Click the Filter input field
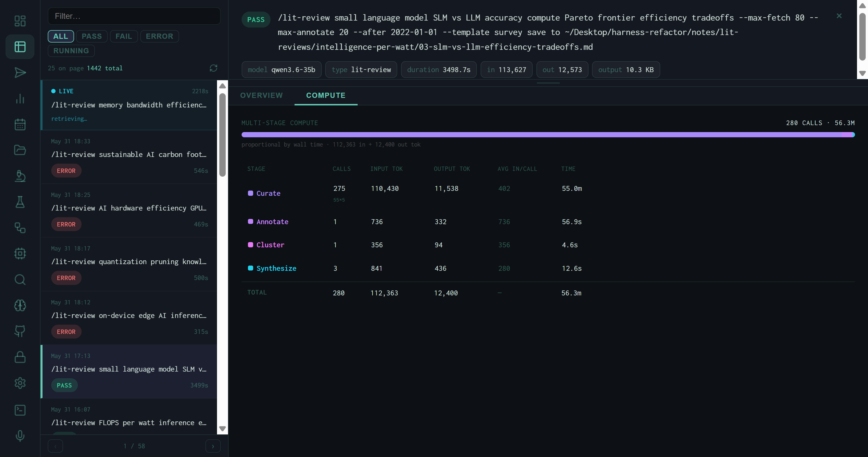This screenshot has height=457, width=868. [x=134, y=16]
